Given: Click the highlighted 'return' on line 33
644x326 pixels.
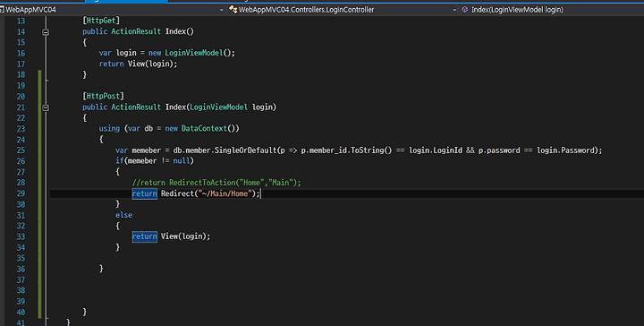Looking at the screenshot, I should pyautogui.click(x=145, y=236).
